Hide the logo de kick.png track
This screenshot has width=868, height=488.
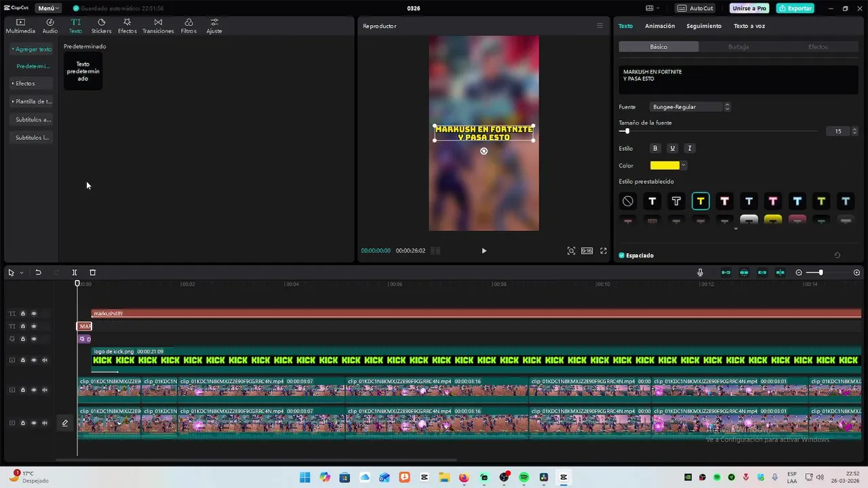pos(34,360)
